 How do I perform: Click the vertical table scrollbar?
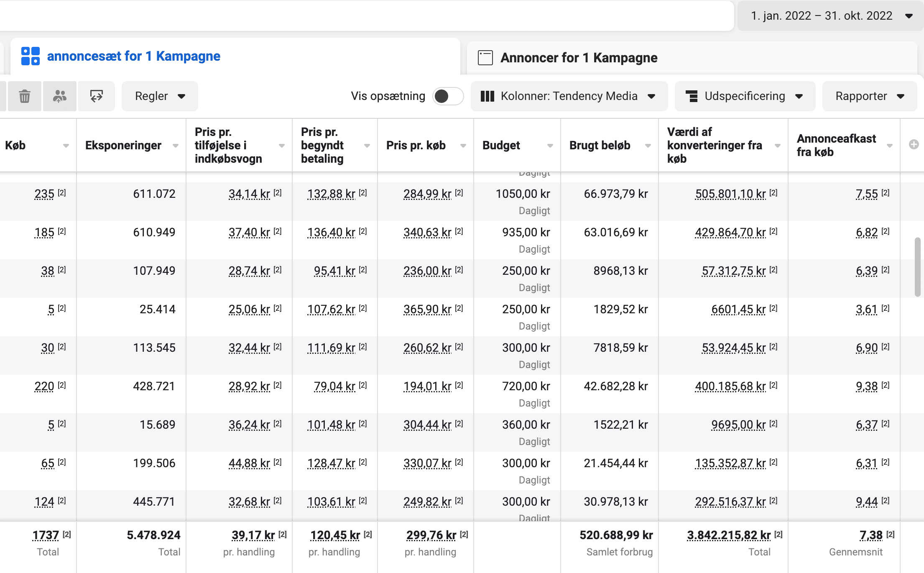(917, 267)
